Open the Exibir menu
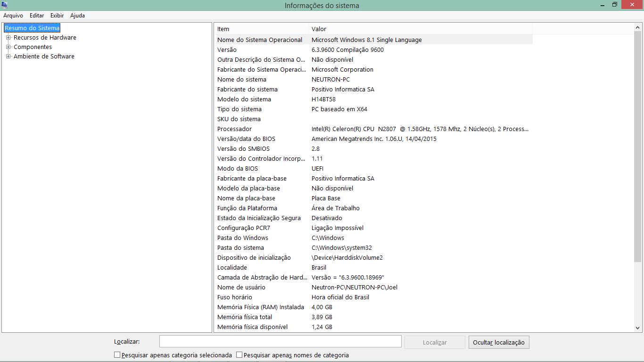644x362 pixels. coord(57,16)
